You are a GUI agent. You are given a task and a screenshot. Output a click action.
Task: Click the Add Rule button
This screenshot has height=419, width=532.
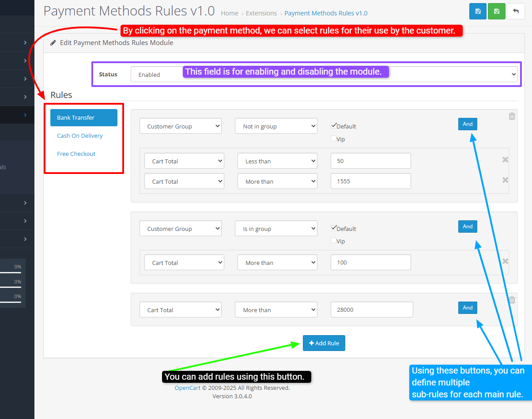pos(324,344)
